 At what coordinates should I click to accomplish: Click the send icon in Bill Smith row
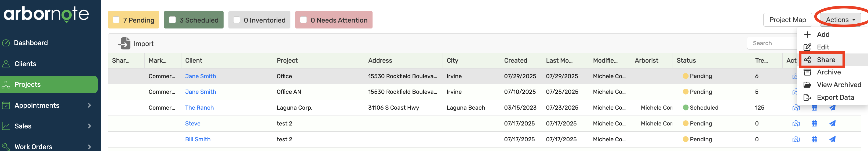coord(832,139)
